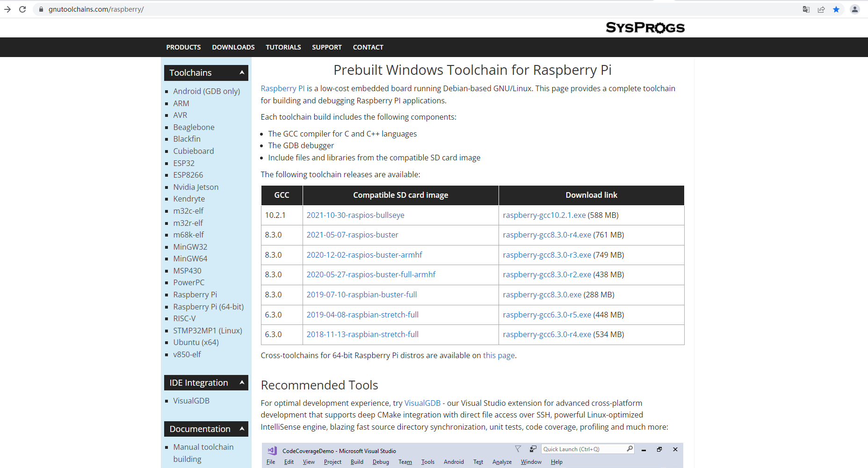The width and height of the screenshot is (868, 468).
Task: Open 2021-05-07-raspios-buster image link
Action: pos(352,235)
